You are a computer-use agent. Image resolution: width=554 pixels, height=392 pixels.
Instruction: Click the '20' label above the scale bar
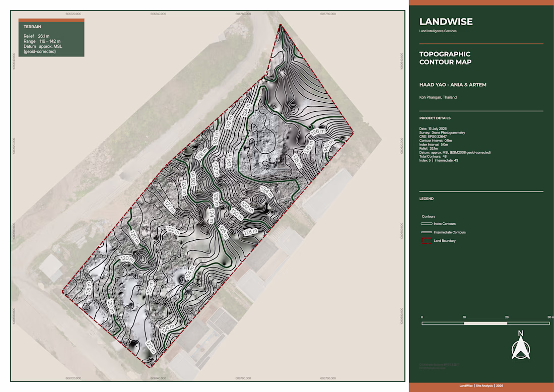[507, 317]
